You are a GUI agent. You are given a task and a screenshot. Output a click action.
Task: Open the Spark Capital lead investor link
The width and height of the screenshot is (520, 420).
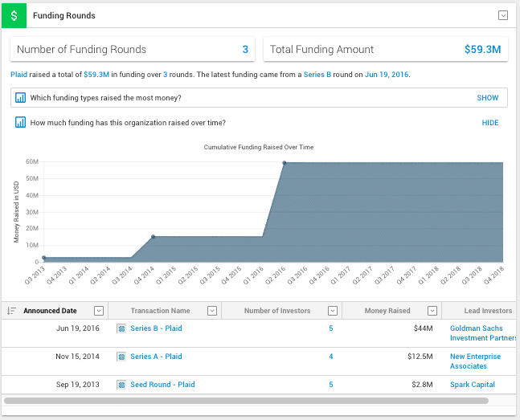(473, 385)
